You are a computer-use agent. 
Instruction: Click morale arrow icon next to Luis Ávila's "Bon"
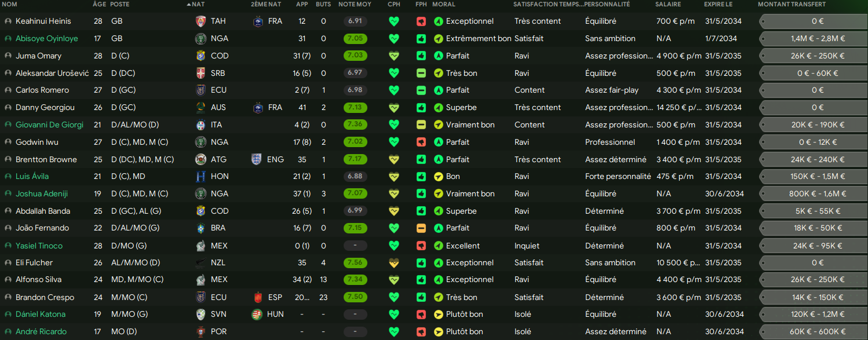tap(438, 177)
